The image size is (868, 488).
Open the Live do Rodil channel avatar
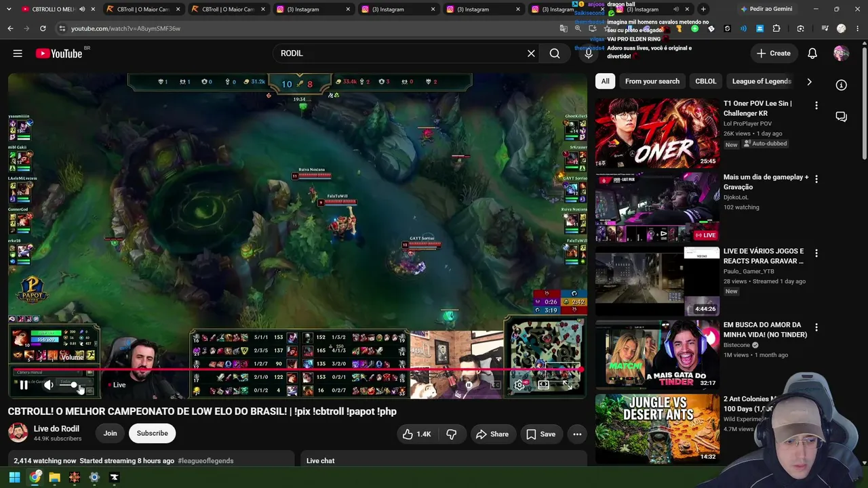[18, 433]
